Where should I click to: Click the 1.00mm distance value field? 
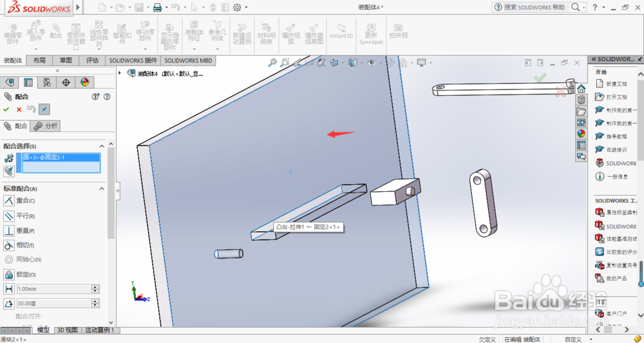(54, 289)
